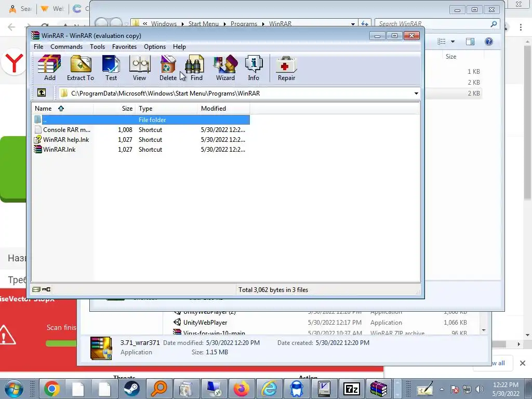Open Firefox from the taskbar
Screen dimensions: 532x399
tap(241, 389)
